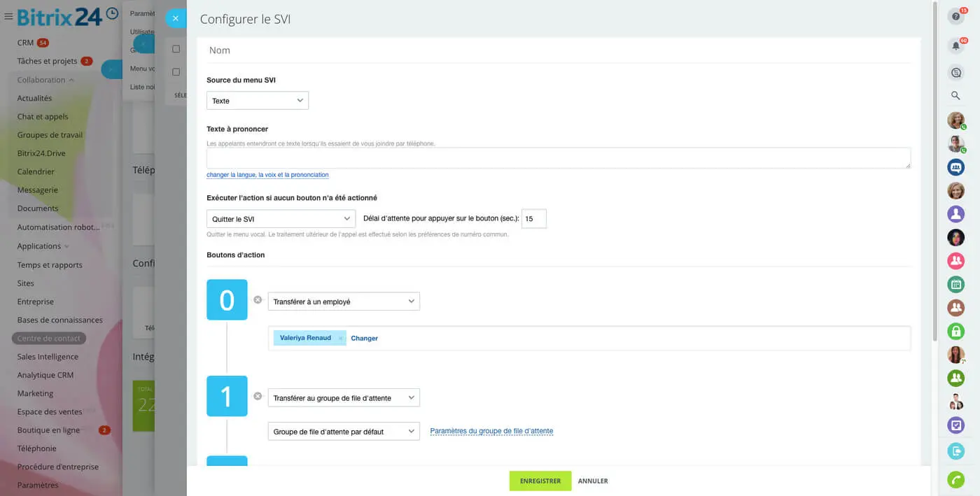The width and height of the screenshot is (980, 496).
Task: Click the help question mark icon
Action: pos(955,17)
